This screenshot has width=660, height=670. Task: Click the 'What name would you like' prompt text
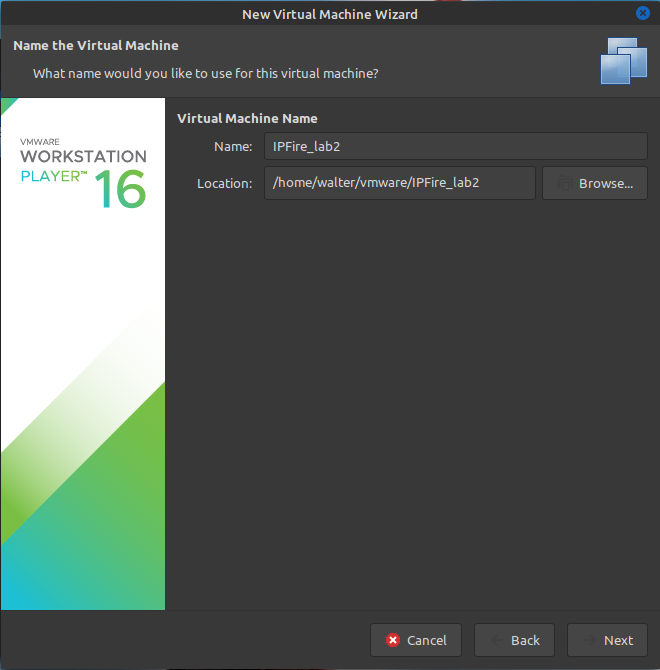(205, 73)
